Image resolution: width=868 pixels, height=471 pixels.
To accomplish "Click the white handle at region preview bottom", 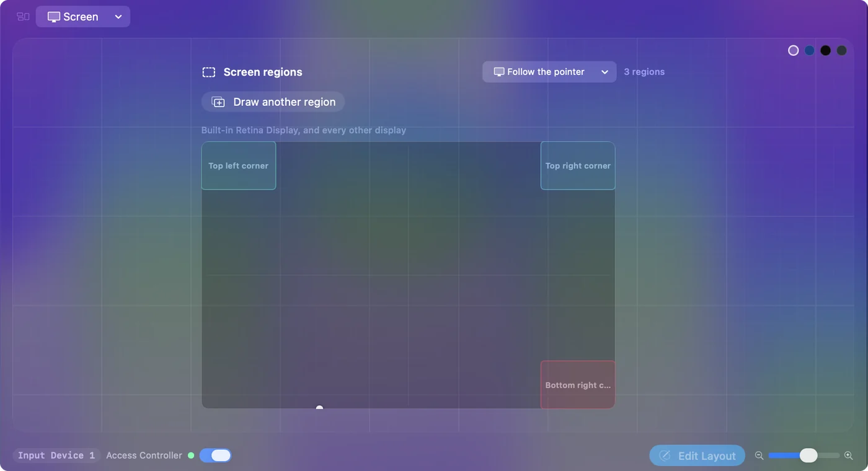I will click(319, 408).
